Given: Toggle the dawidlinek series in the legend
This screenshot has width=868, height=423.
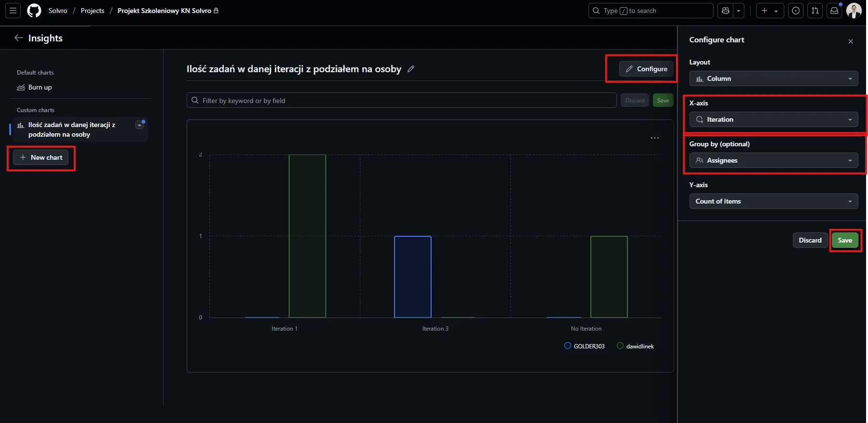Looking at the screenshot, I should [x=635, y=346].
